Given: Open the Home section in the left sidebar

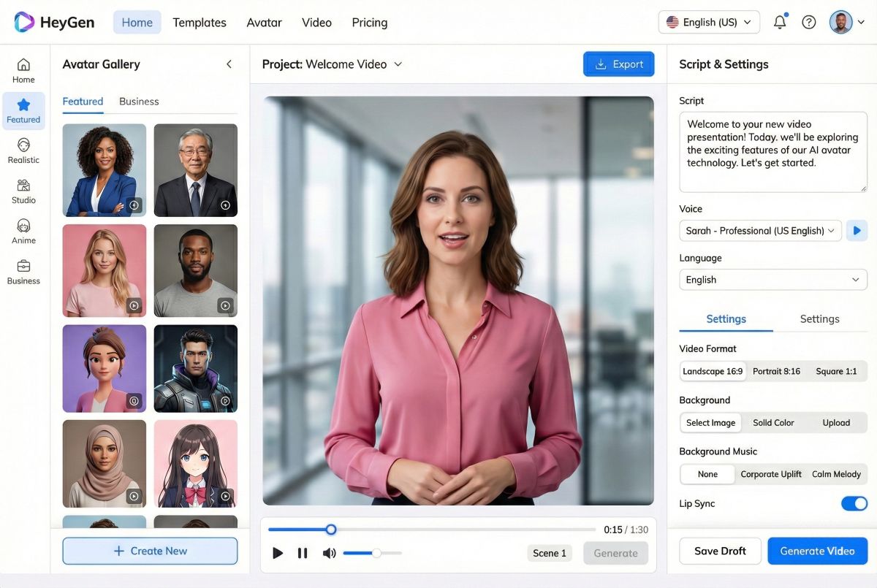Looking at the screenshot, I should pyautogui.click(x=23, y=71).
